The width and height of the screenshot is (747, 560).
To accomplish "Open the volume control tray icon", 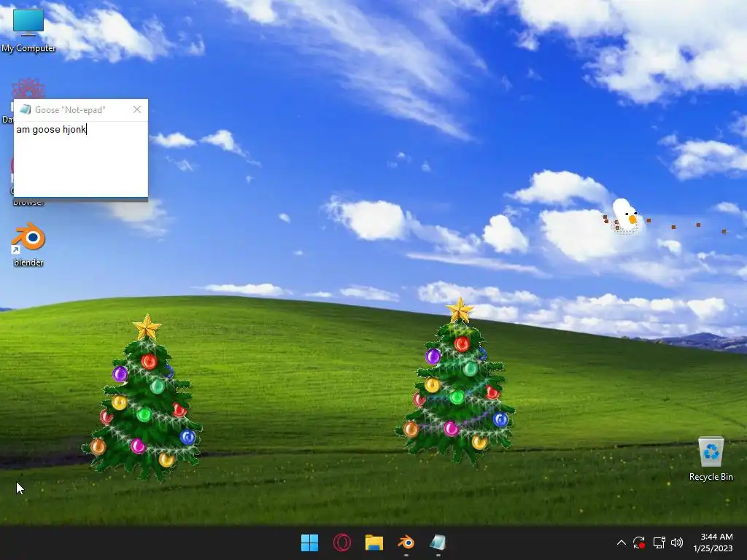I will [676, 542].
